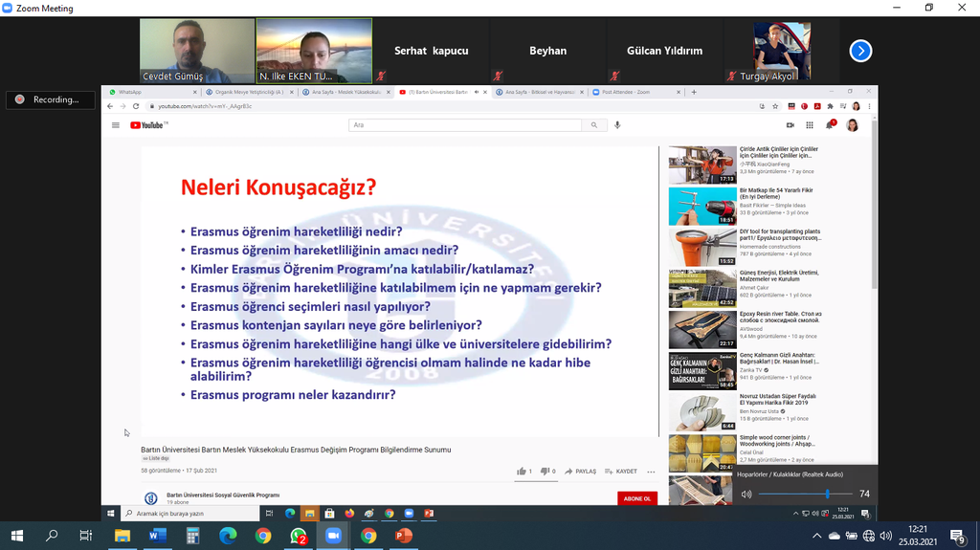Open the Chrome three-dot menu in shared browser
This screenshot has width=980, height=550.
(x=869, y=106)
